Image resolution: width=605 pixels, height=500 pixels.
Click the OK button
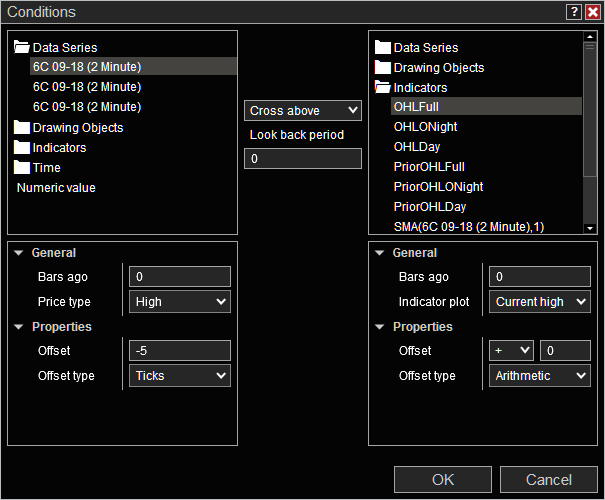pyautogui.click(x=443, y=480)
